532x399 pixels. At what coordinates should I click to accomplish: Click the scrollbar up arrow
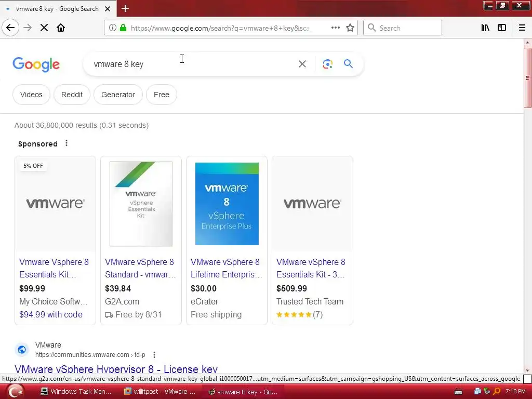click(x=527, y=43)
